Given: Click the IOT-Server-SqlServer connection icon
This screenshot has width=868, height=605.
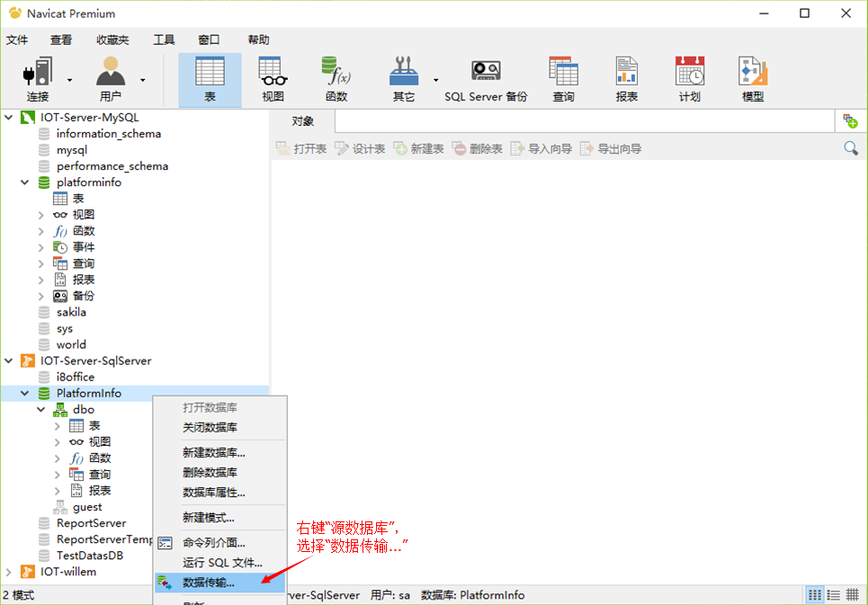Looking at the screenshot, I should coord(28,360).
